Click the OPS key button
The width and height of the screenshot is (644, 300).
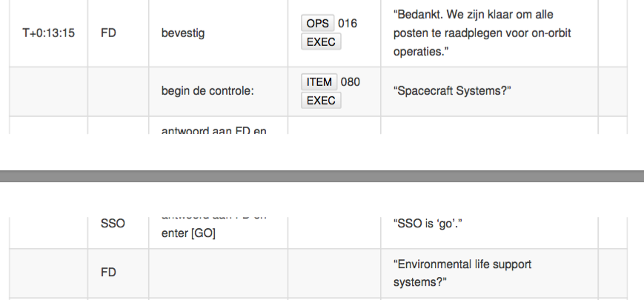317,24
